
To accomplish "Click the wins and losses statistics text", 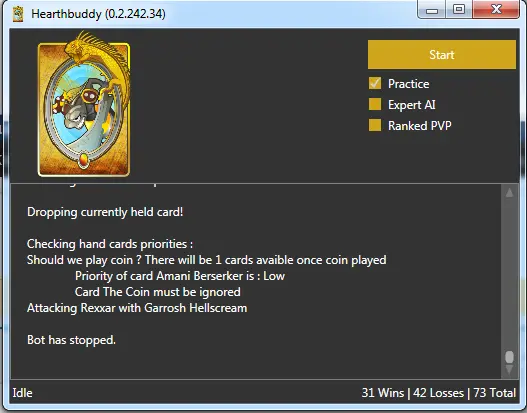I will click(x=439, y=393).
